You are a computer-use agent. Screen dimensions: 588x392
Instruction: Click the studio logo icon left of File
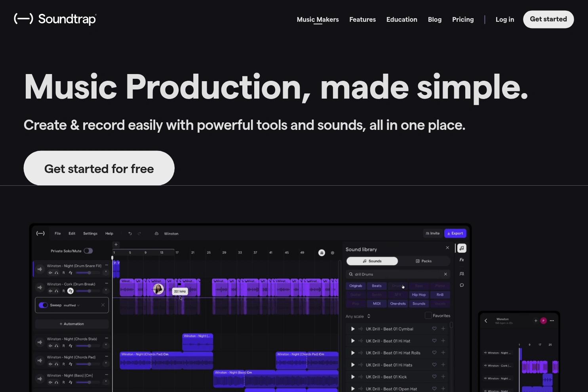40,234
